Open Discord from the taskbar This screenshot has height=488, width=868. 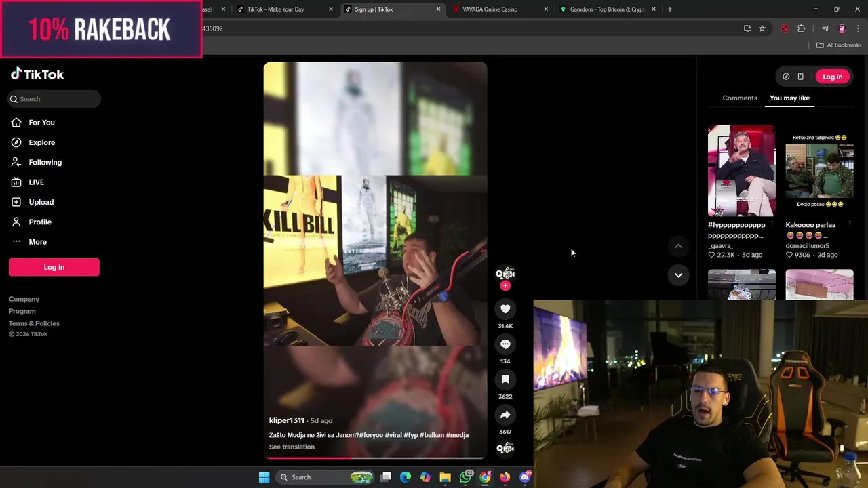(525, 477)
